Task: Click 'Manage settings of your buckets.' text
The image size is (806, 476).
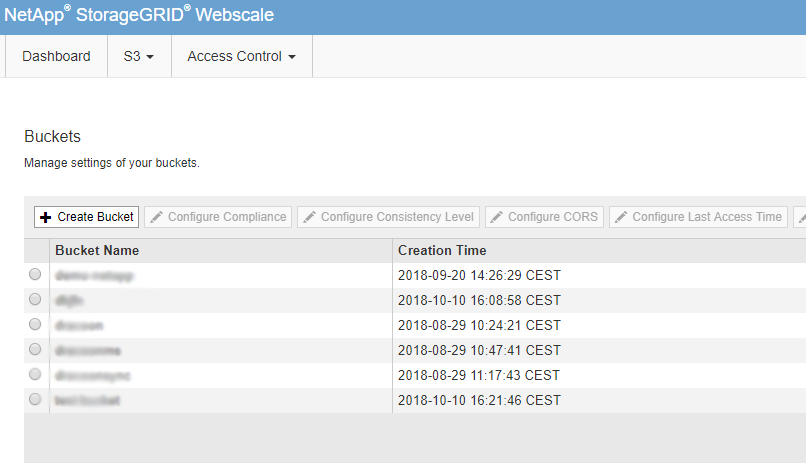Action: 112,163
